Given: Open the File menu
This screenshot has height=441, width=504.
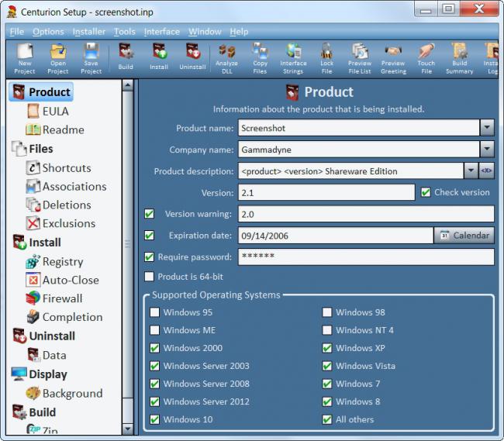Looking at the screenshot, I should click(17, 32).
